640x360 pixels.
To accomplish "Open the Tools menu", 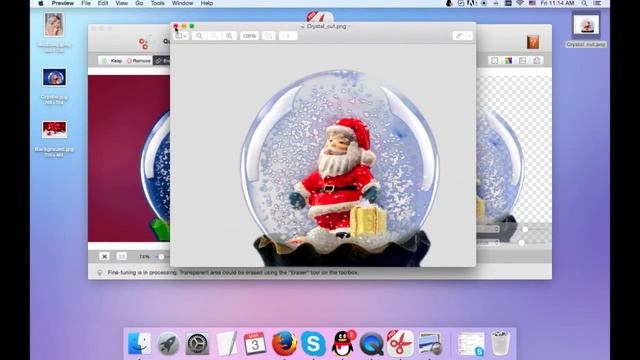I will tap(158, 3).
